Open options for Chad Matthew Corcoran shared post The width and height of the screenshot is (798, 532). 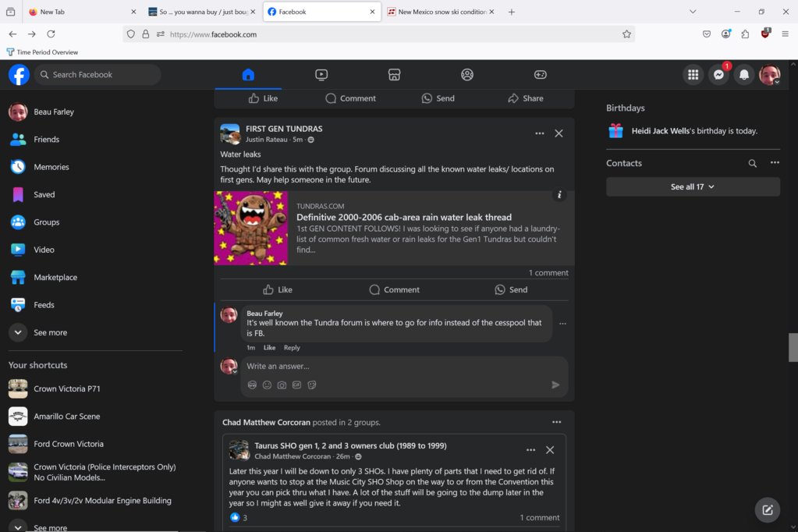point(557,422)
